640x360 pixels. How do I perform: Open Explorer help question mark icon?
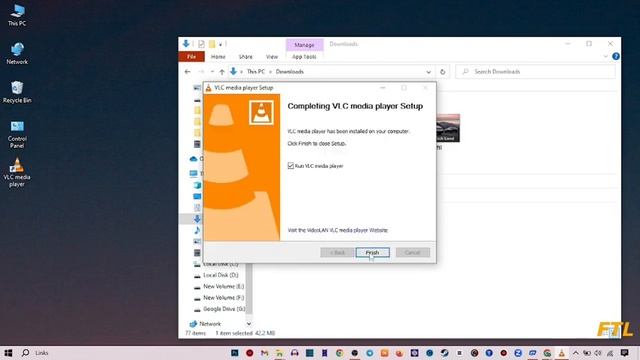(x=616, y=56)
